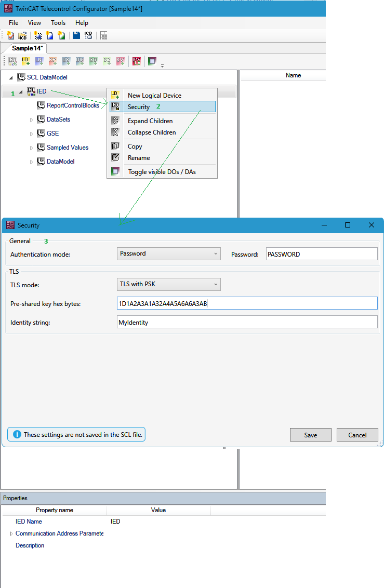Open the TLS mode dropdown
Viewport: 384px width, 588px height.
click(169, 284)
